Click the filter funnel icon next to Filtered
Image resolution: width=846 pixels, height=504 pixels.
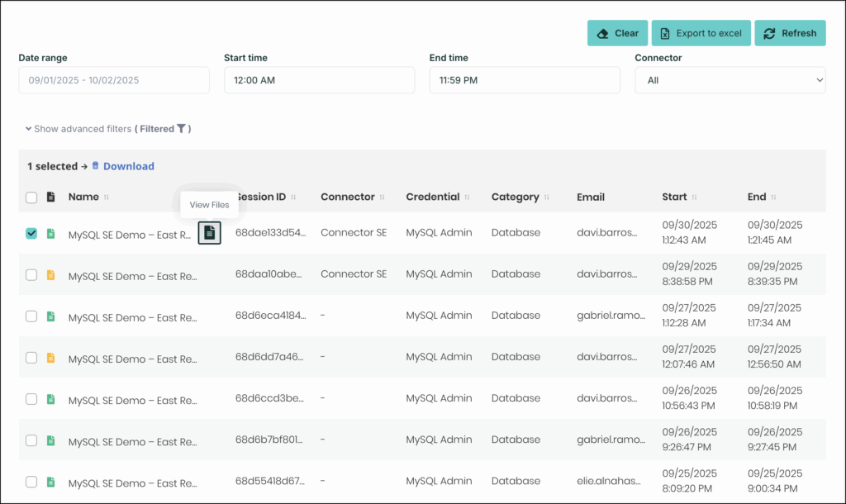click(x=181, y=129)
